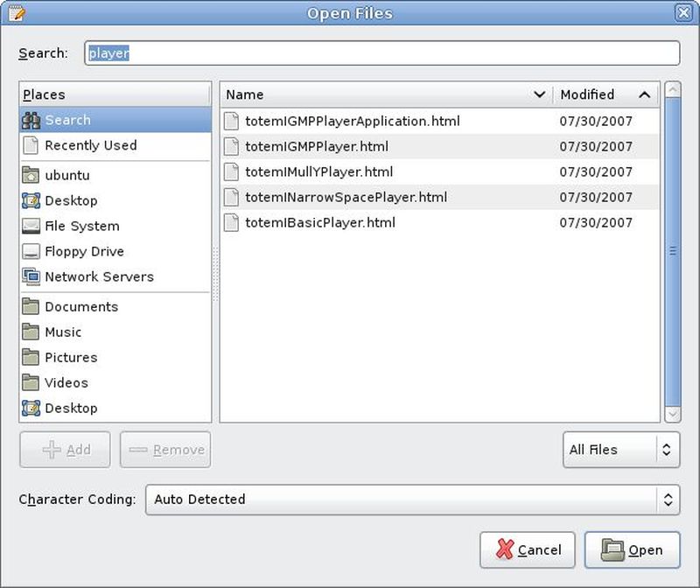Select the Search binoculars icon in Places
Screen dimensions: 700x588
point(31,121)
